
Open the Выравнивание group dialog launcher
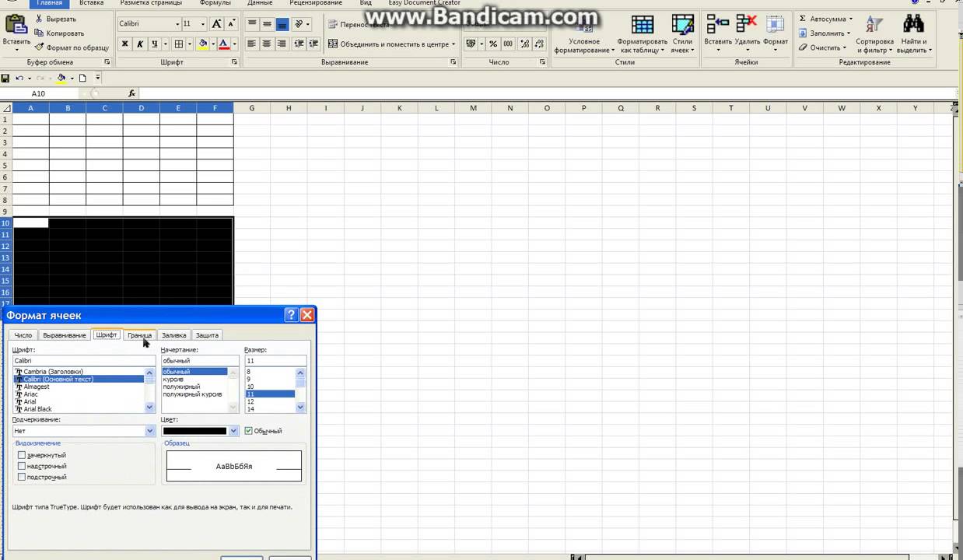point(453,62)
